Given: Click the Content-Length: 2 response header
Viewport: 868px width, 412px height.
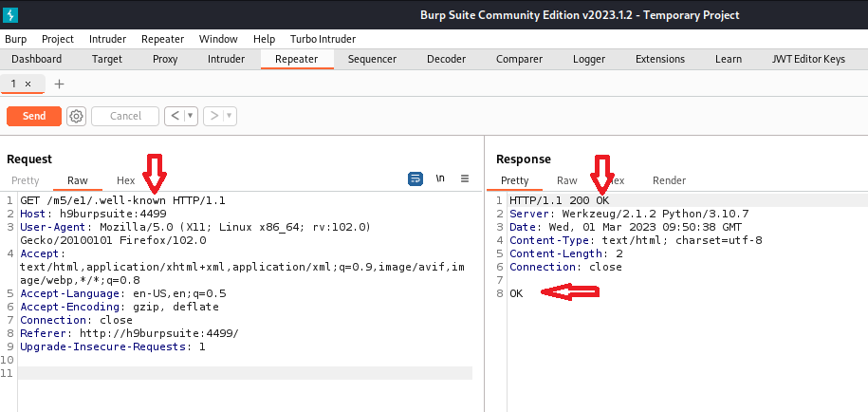Looking at the screenshot, I should 565,253.
